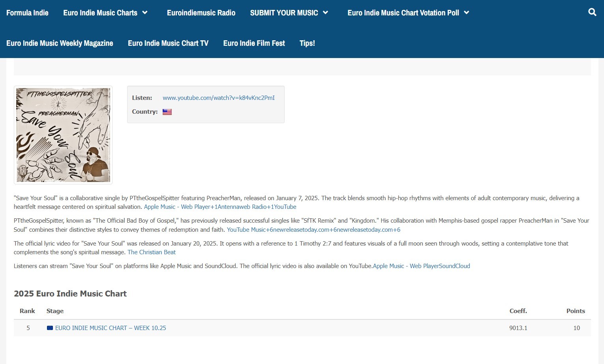Select the points value 10
604x364 pixels.
point(576,328)
